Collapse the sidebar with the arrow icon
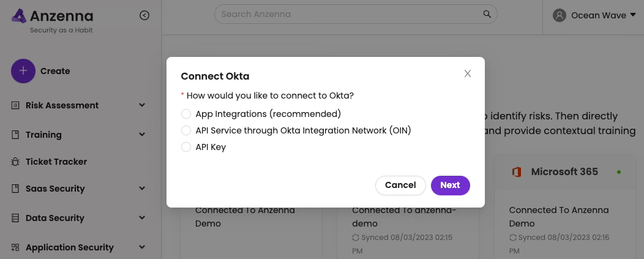This screenshot has height=259, width=644. click(x=144, y=16)
